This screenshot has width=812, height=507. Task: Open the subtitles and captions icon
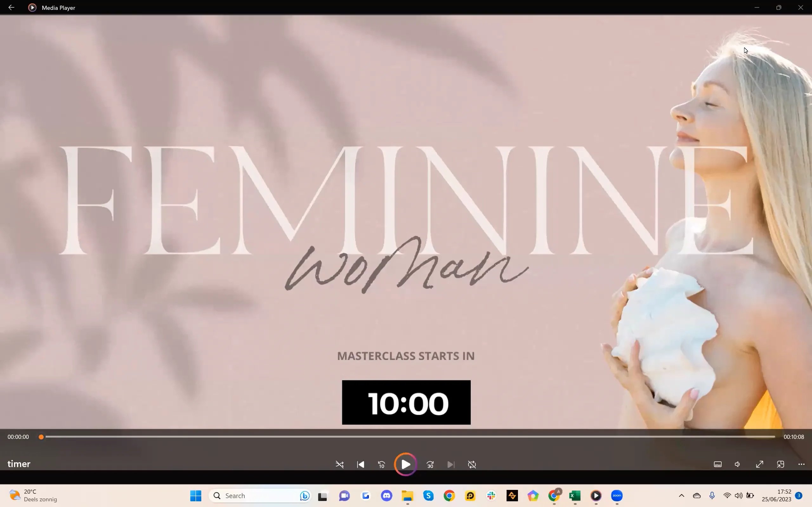coord(718,465)
